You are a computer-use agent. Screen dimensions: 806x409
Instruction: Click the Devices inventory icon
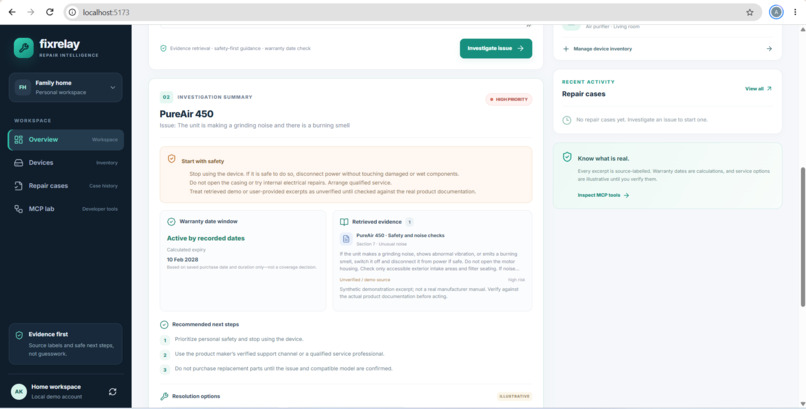tap(19, 163)
